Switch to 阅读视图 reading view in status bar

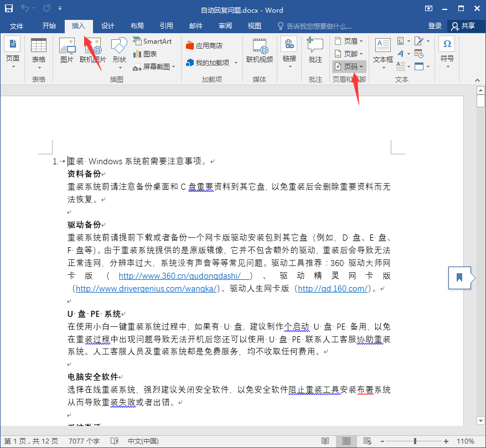[326, 441]
